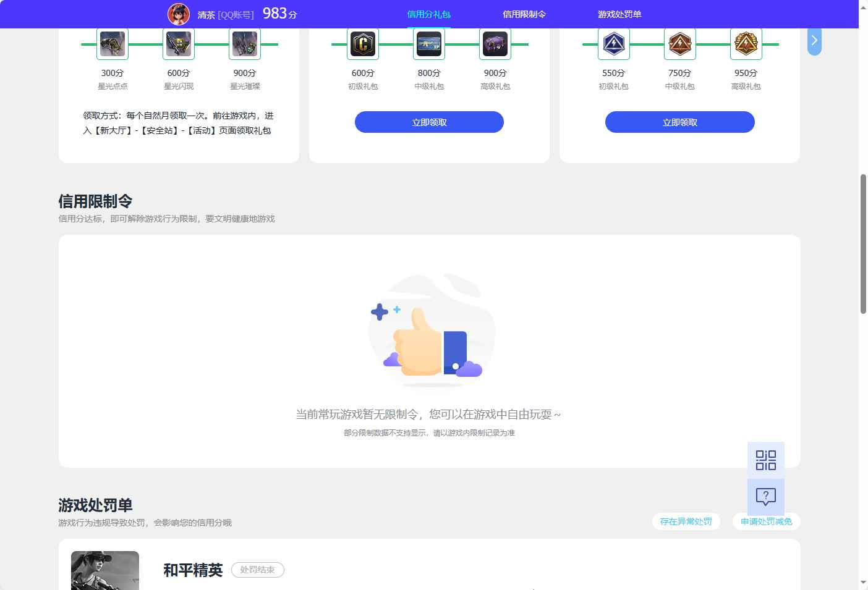Open the QR code panel icon
The width and height of the screenshot is (868, 590).
pyautogui.click(x=765, y=459)
